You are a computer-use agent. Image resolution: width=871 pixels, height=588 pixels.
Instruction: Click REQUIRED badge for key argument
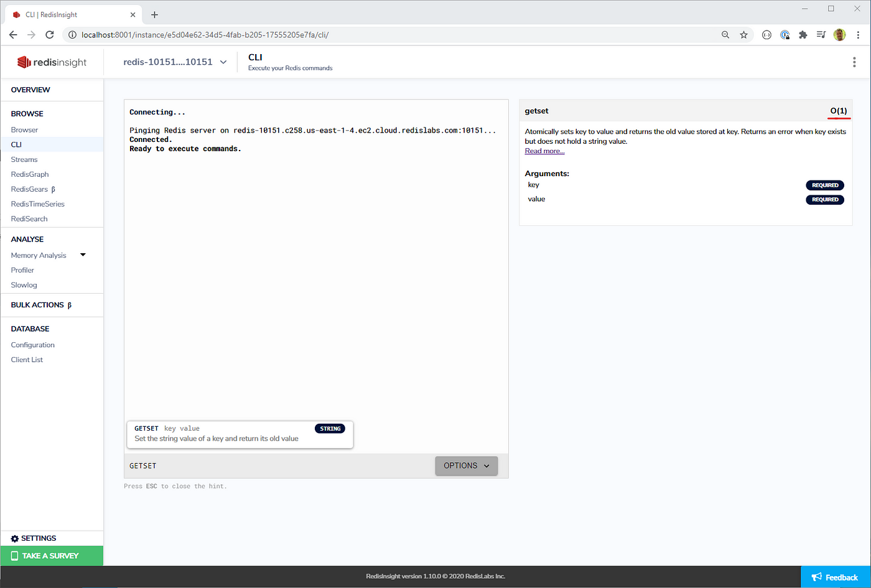(x=825, y=185)
